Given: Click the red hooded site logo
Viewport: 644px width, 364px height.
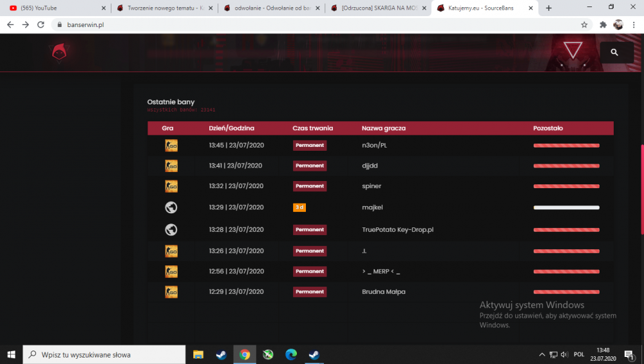Looking at the screenshot, I should tap(59, 53).
